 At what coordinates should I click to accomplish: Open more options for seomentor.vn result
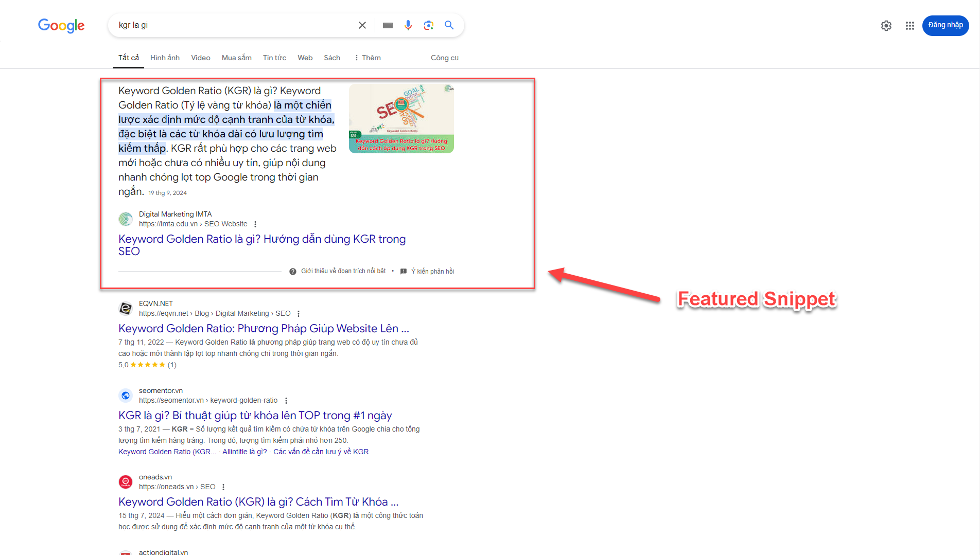click(x=286, y=401)
